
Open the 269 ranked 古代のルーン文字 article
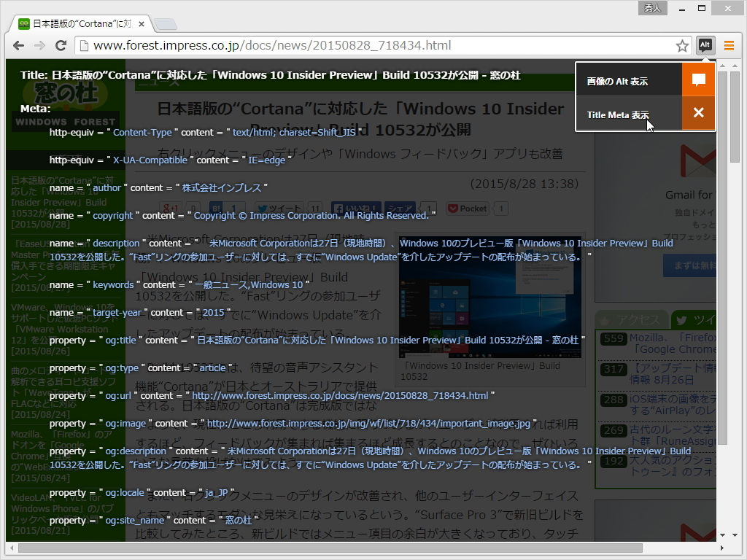click(673, 435)
